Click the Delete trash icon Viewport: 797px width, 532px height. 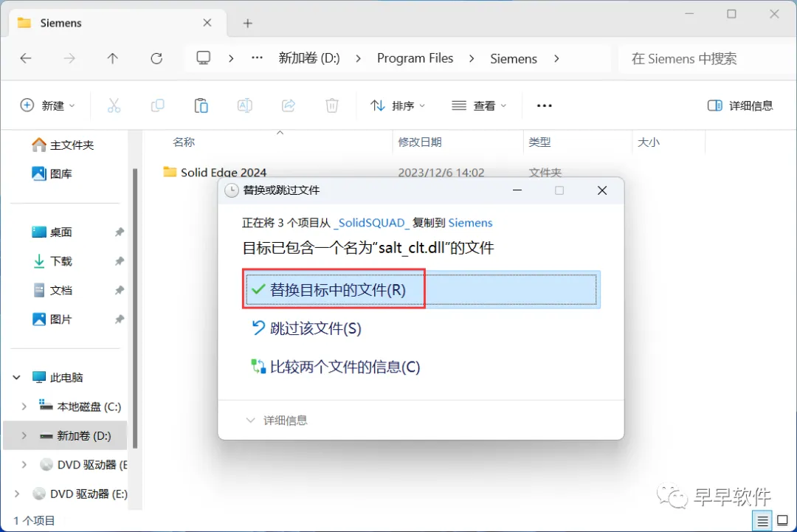[332, 106]
